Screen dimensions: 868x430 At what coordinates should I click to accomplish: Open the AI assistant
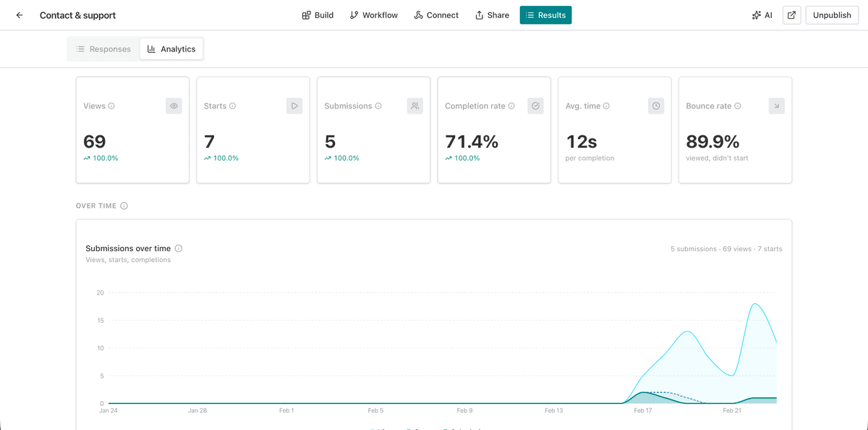coord(762,14)
